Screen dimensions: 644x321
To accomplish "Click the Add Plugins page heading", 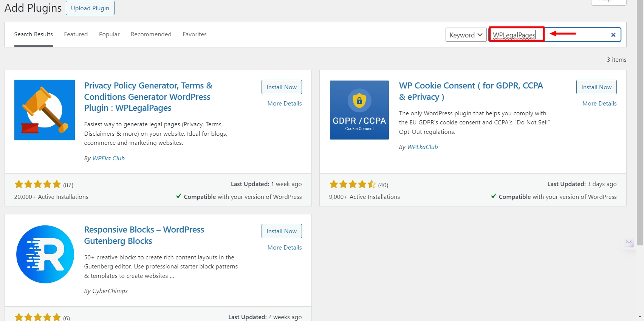I will (x=33, y=8).
